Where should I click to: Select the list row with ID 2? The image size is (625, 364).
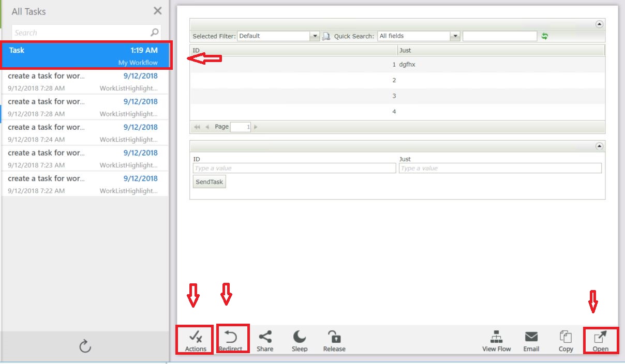coord(397,80)
